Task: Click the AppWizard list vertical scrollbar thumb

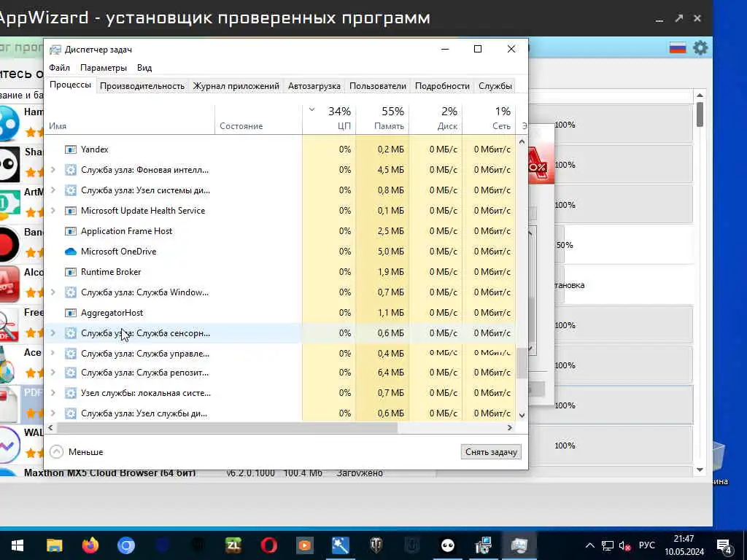Action: [700, 114]
